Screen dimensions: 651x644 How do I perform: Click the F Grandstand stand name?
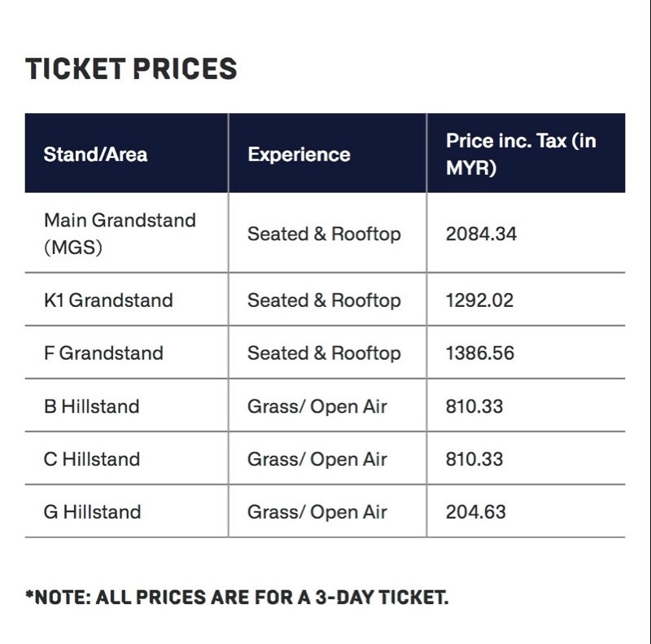click(x=103, y=353)
